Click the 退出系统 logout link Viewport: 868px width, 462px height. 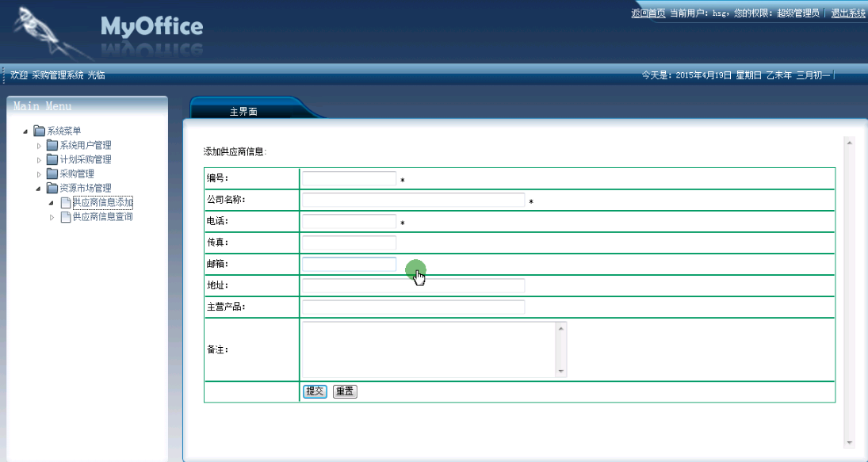point(847,13)
